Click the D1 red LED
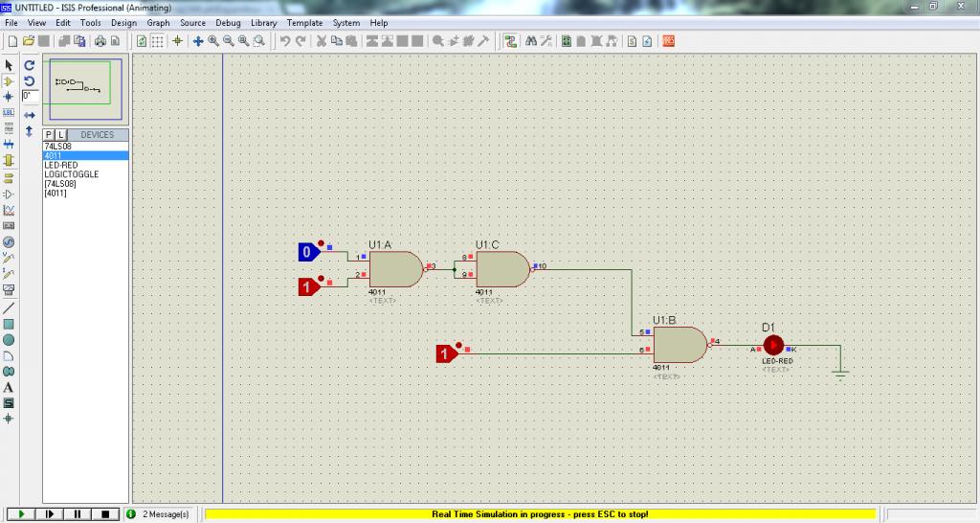Image resolution: width=980 pixels, height=523 pixels. [x=773, y=345]
